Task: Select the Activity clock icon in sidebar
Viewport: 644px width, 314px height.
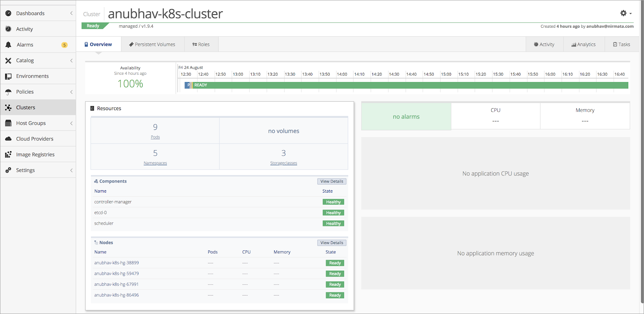Action: coord(8,29)
